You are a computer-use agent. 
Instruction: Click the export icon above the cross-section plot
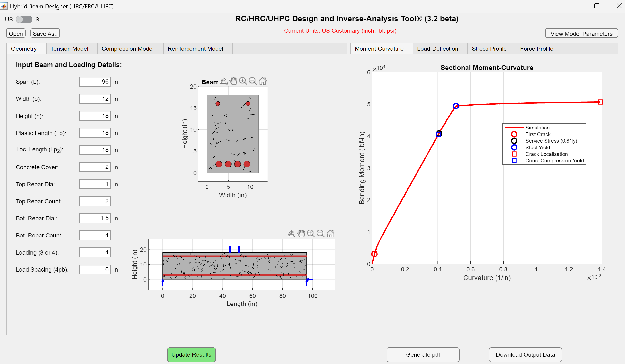[x=223, y=81]
